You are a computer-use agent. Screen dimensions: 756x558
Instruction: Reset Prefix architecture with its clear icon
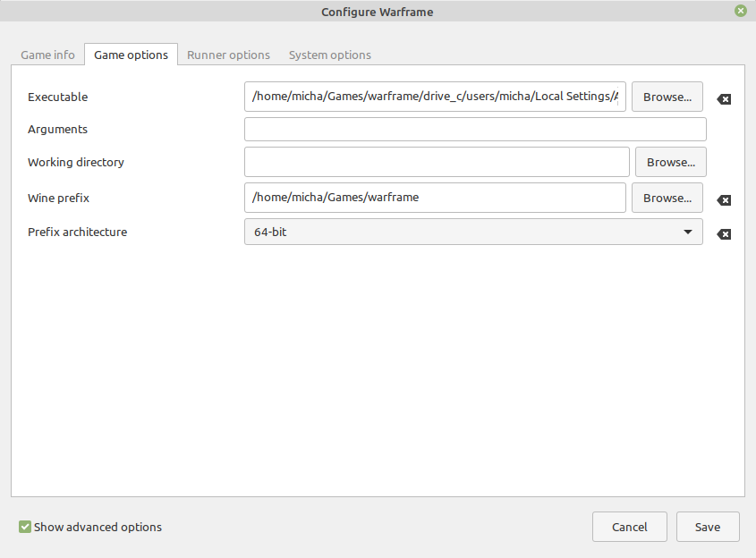[724, 234]
